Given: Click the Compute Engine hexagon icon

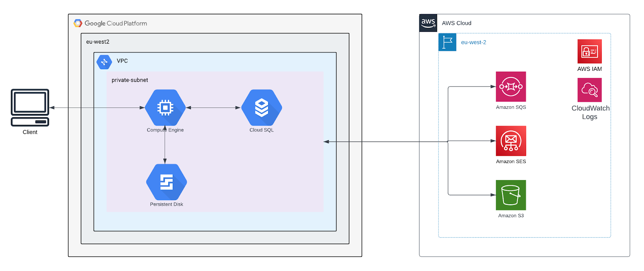Looking at the screenshot, I should [165, 108].
